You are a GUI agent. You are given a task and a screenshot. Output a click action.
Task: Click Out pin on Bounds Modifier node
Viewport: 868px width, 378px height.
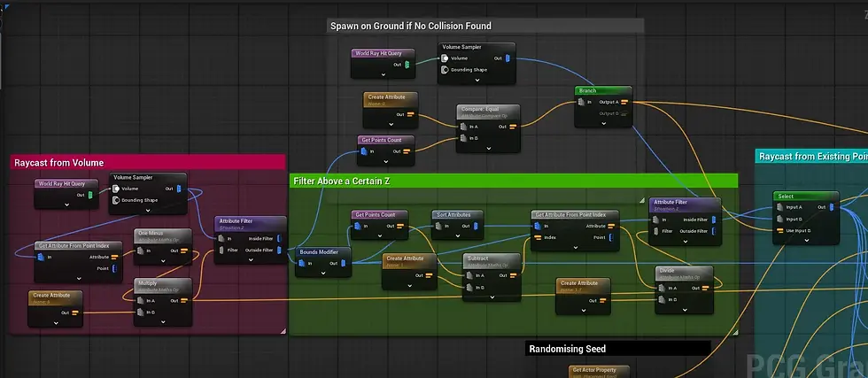tap(343, 264)
